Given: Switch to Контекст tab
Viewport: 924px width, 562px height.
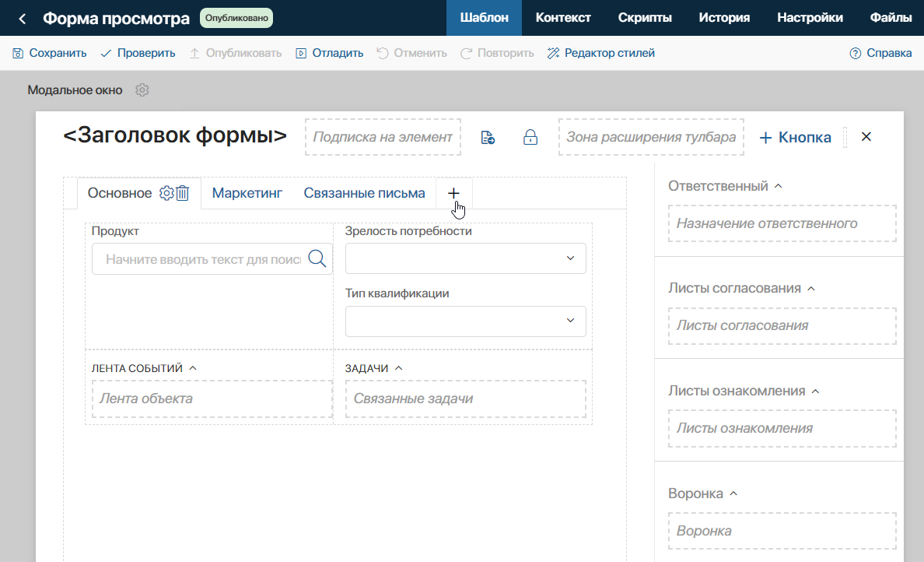Looking at the screenshot, I should 563,18.
